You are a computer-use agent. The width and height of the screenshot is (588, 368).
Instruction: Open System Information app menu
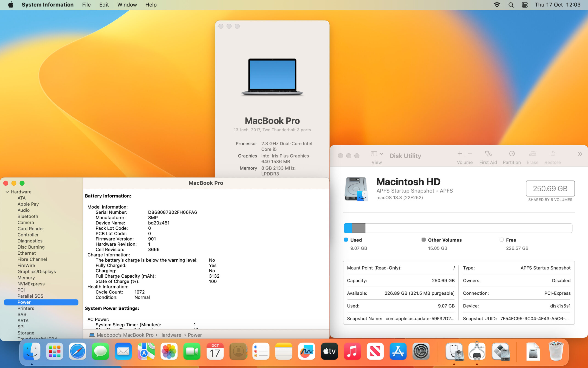tap(48, 5)
